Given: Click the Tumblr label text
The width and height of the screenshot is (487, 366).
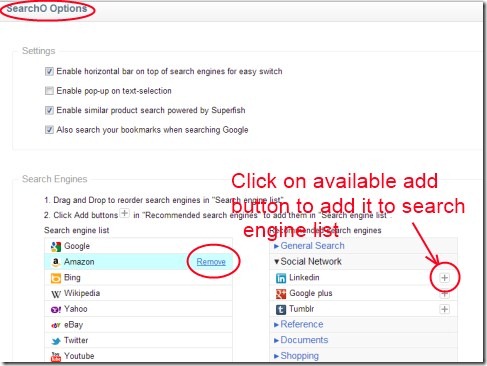Looking at the screenshot, I should pos(301,309).
